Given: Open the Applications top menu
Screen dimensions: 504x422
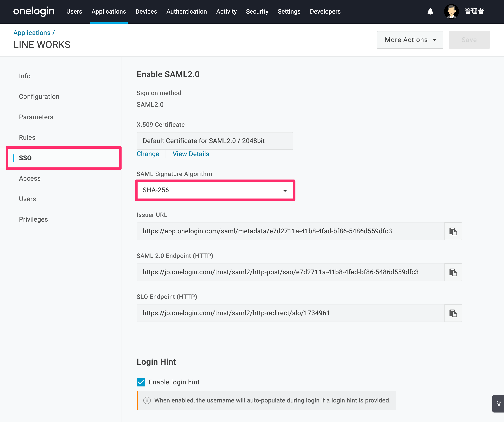Looking at the screenshot, I should pyautogui.click(x=109, y=12).
